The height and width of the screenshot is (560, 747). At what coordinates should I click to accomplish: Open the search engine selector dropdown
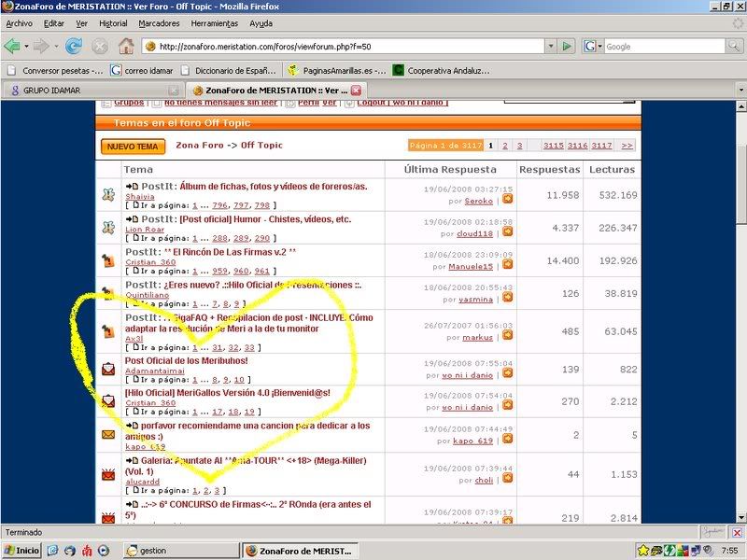click(594, 46)
